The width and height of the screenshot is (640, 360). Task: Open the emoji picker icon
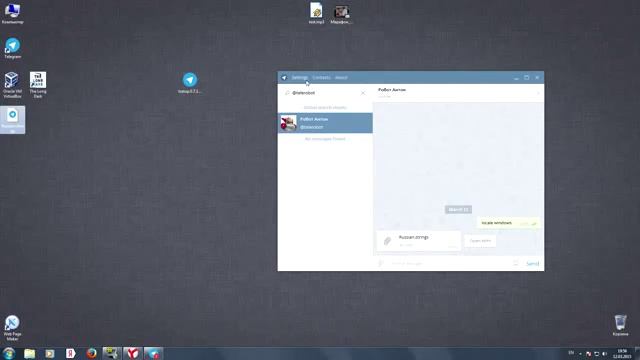[x=516, y=264]
